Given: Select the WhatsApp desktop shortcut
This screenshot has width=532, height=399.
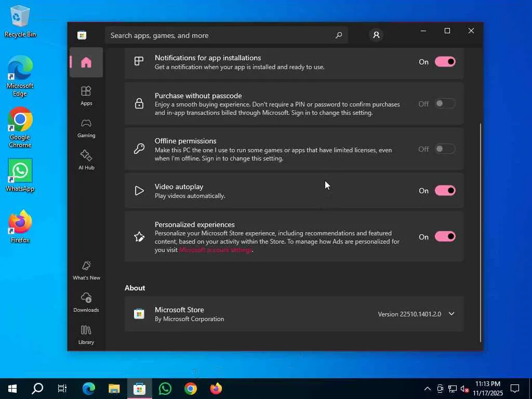Looking at the screenshot, I should 20,175.
